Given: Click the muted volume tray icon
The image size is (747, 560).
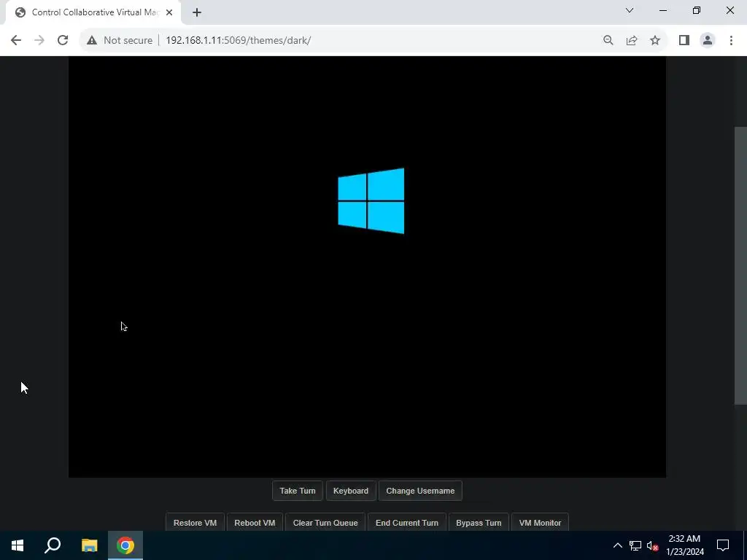Looking at the screenshot, I should tap(653, 545).
